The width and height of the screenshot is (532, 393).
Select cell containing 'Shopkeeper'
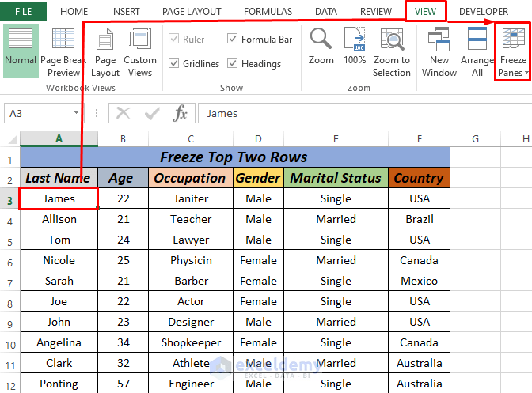tap(191, 342)
